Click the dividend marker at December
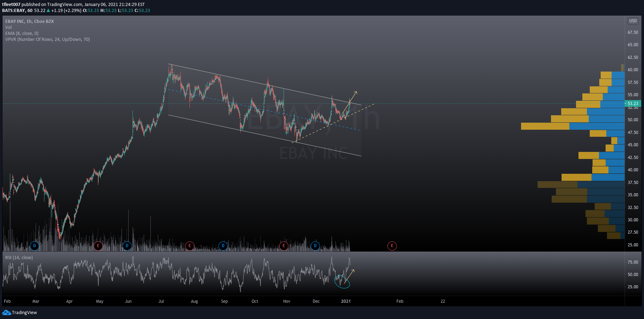Screen dimensions: 644x319 [315, 246]
